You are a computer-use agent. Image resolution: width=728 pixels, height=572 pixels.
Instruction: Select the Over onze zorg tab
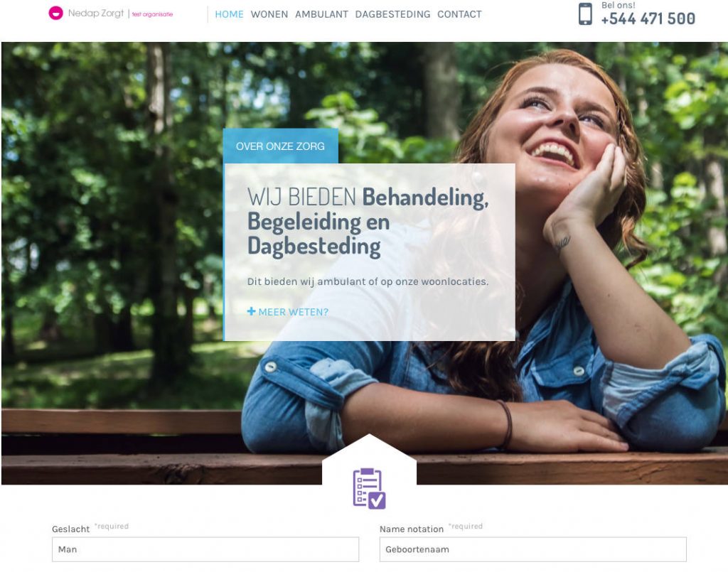coord(280,146)
